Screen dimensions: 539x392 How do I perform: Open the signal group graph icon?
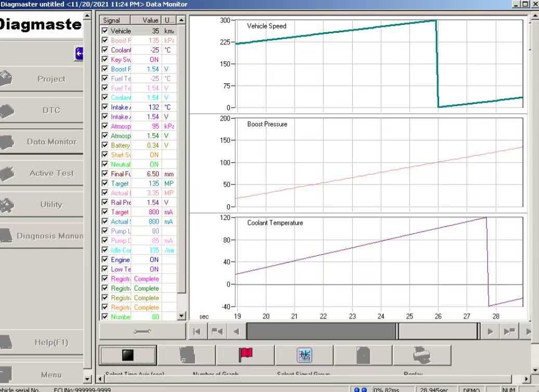(304, 355)
